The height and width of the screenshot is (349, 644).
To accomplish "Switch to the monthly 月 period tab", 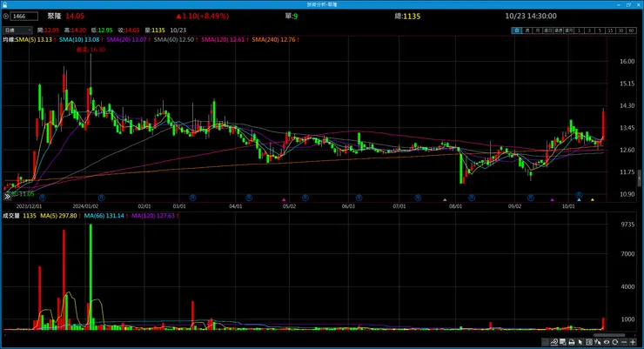I will click(x=537, y=30).
